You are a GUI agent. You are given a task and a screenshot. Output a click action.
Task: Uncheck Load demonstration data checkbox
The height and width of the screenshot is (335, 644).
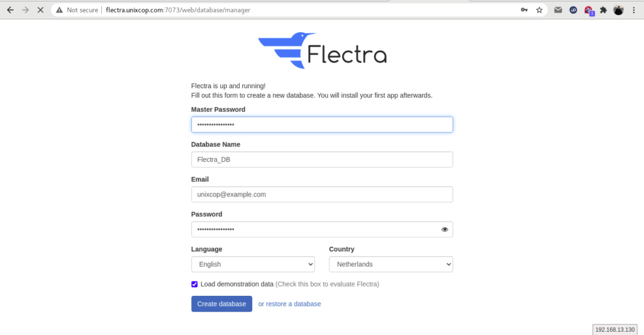[194, 284]
